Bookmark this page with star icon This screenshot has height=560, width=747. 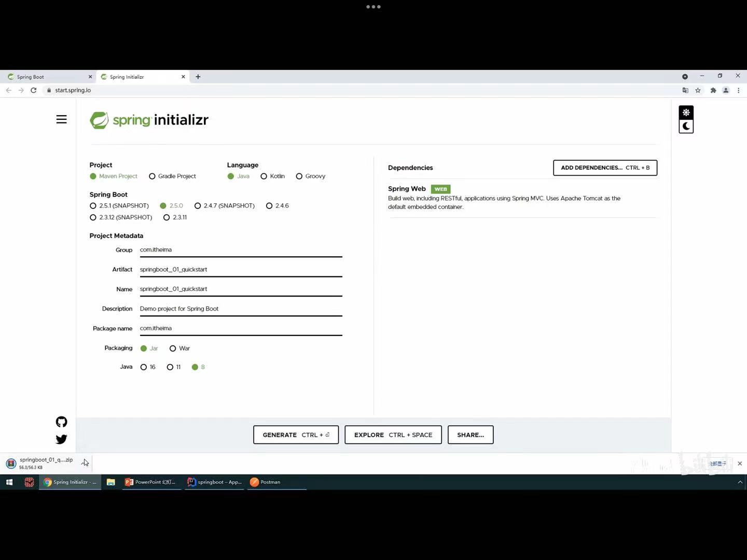pos(698,90)
